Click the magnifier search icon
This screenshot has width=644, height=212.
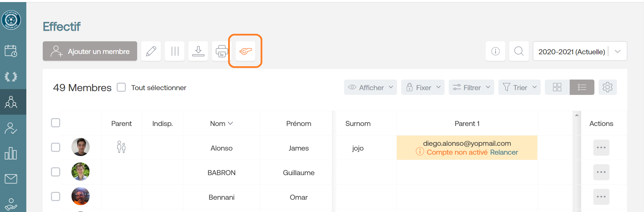519,51
